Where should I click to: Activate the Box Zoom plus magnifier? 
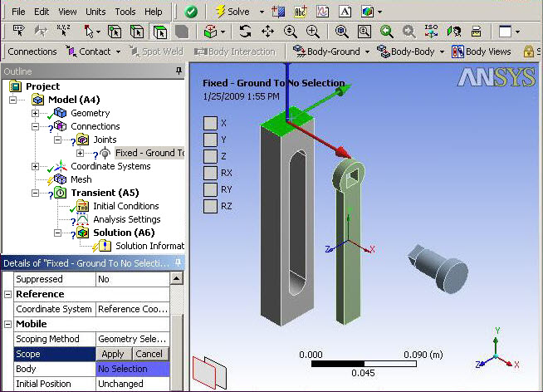[x=313, y=32]
